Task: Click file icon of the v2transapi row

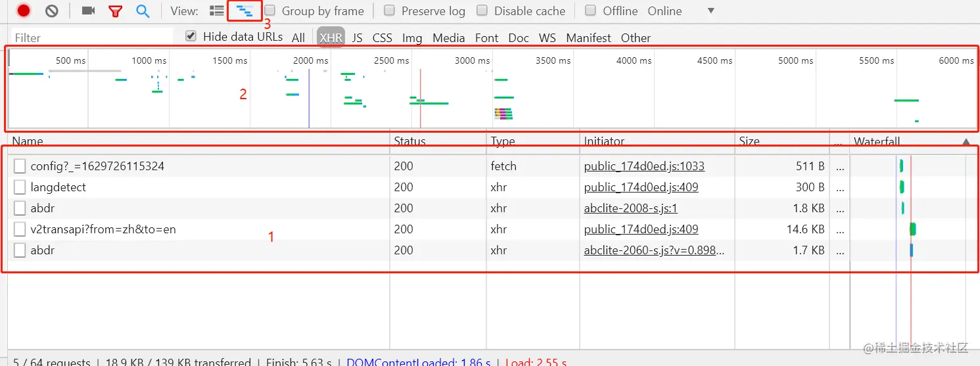Action: point(20,229)
